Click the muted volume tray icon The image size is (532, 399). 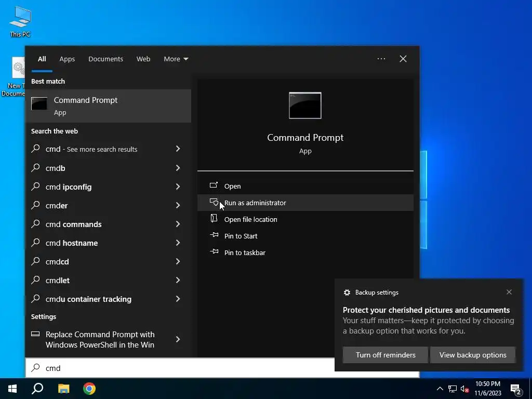coord(464,389)
